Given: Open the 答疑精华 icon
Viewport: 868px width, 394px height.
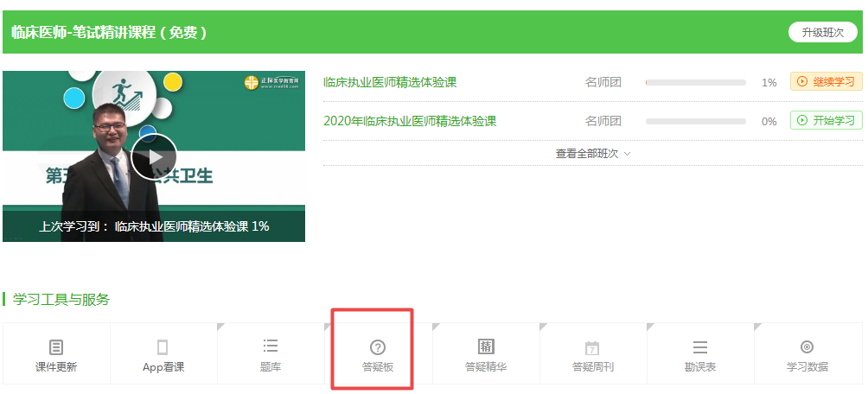Looking at the screenshot, I should [x=485, y=346].
